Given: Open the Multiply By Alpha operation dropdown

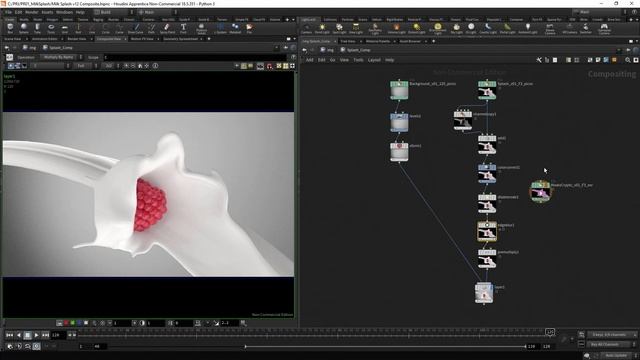Looking at the screenshot, I should [x=61, y=57].
